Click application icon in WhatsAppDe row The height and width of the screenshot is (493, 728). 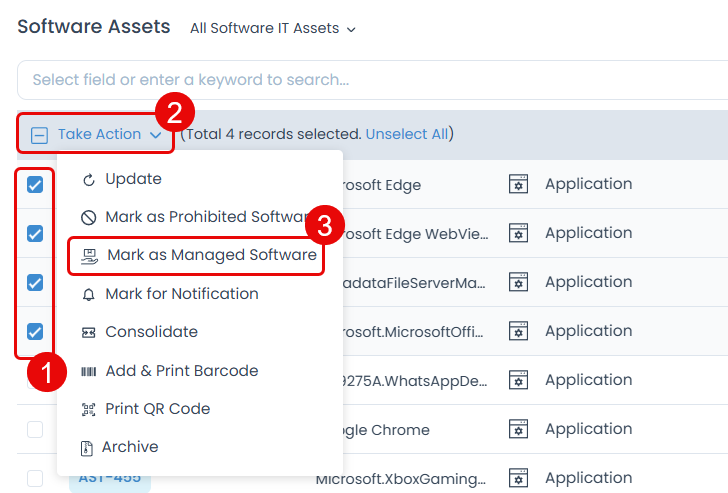(519, 380)
